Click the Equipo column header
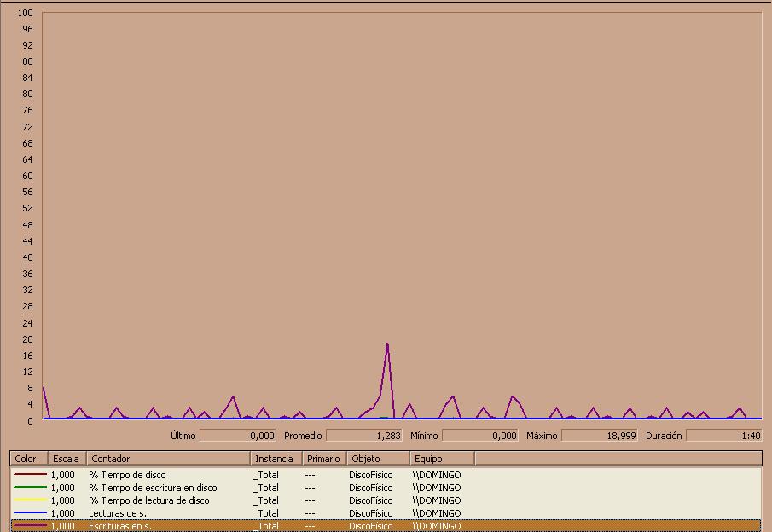Screen dimensions: 772x532 (x=442, y=459)
